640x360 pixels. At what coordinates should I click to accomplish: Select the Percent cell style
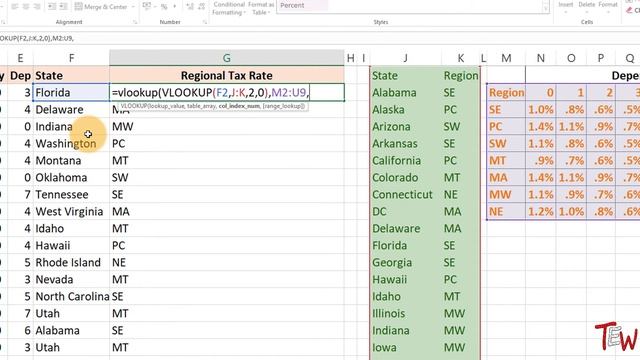click(302, 6)
